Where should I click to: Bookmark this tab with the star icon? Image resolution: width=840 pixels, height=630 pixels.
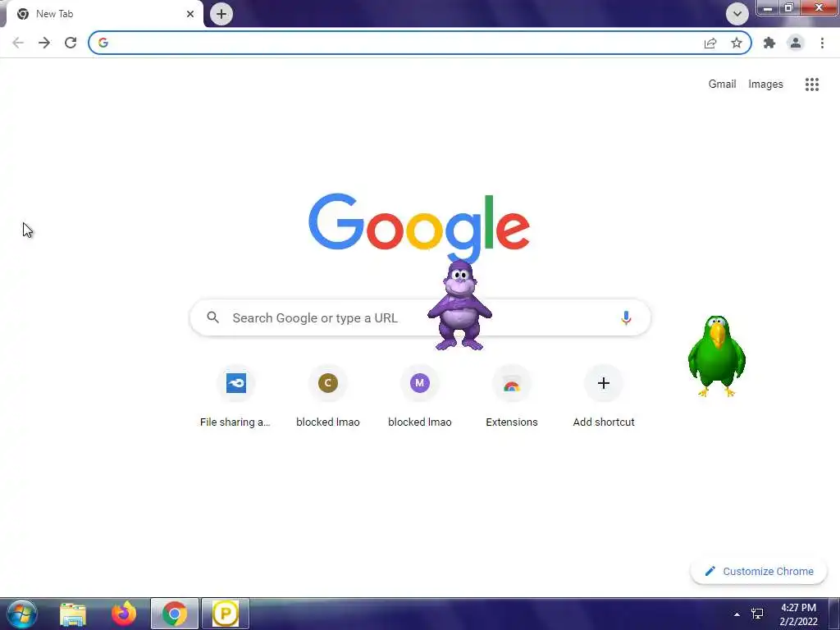point(737,43)
